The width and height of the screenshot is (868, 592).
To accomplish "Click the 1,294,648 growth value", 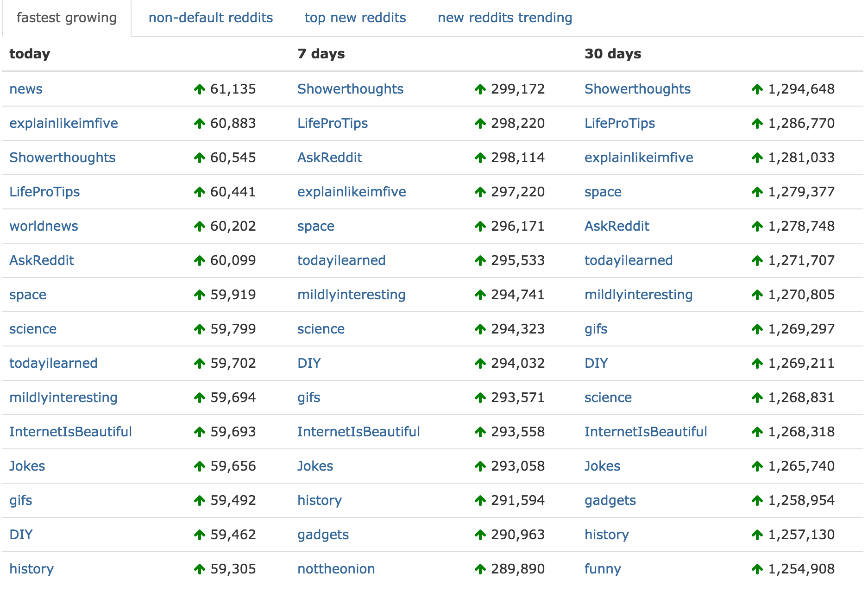I will 801,89.
